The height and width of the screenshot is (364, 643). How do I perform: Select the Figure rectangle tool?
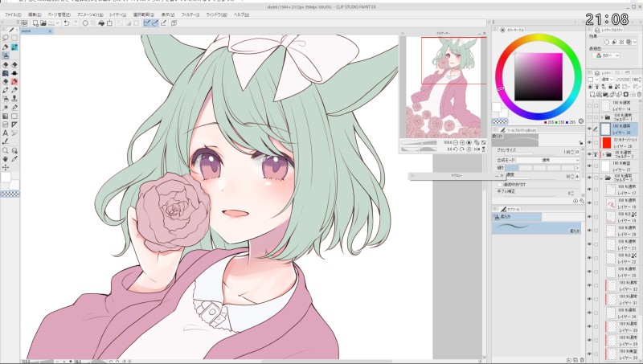(x=14, y=116)
